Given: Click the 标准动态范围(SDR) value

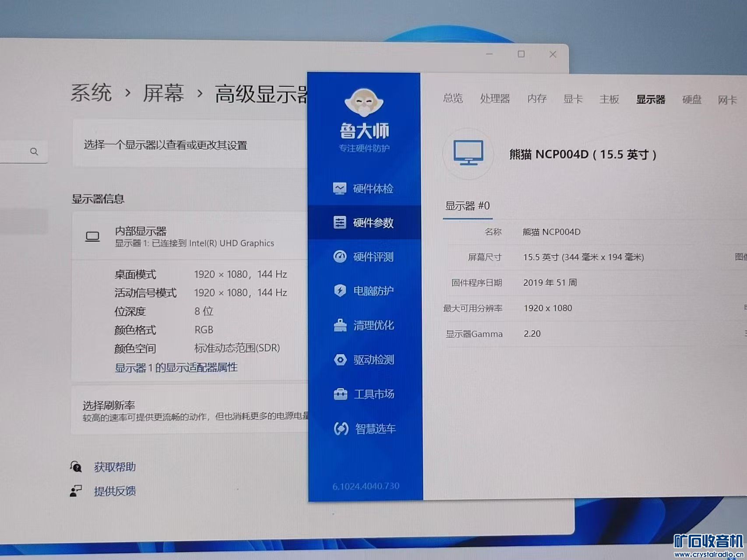Looking at the screenshot, I should point(237,348).
